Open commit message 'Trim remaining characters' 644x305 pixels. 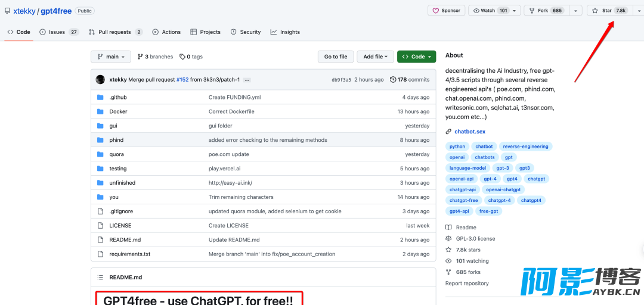tap(241, 197)
